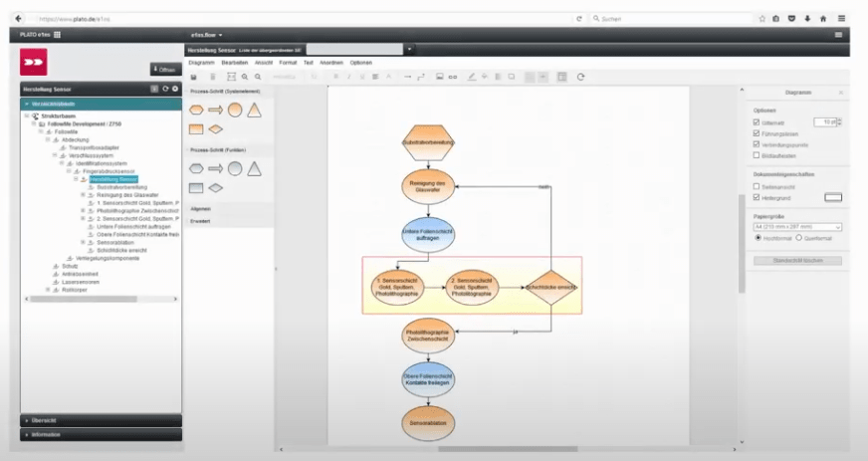868x461 pixels.
Task: Click the format panel toggle icon
Action: (x=561, y=77)
